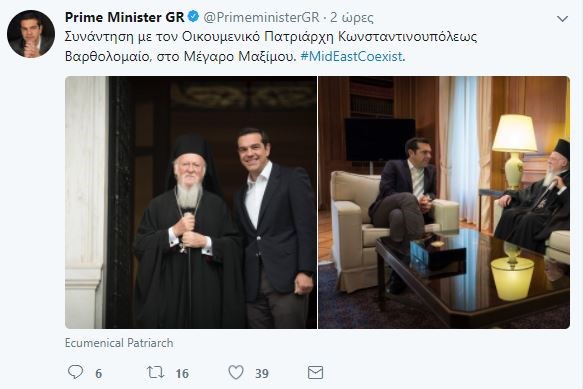Open the right photo of office meeting
The image size is (583, 389).
444,202
